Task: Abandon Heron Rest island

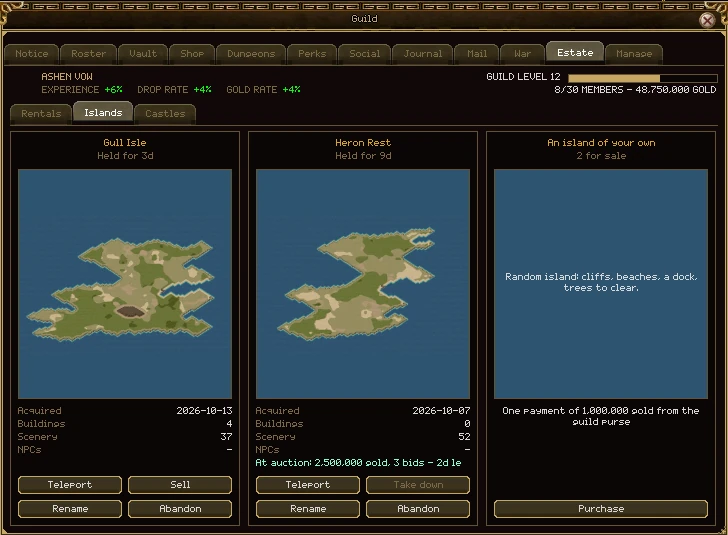Action: coord(418,509)
